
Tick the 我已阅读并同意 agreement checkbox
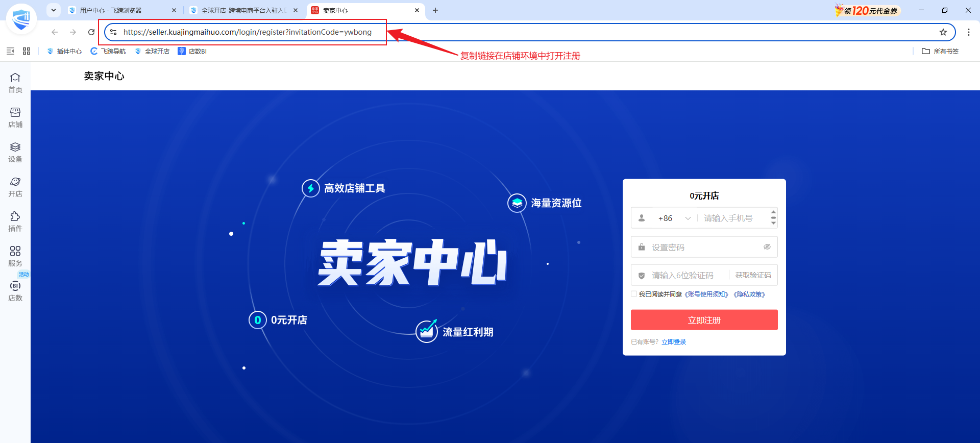click(634, 294)
